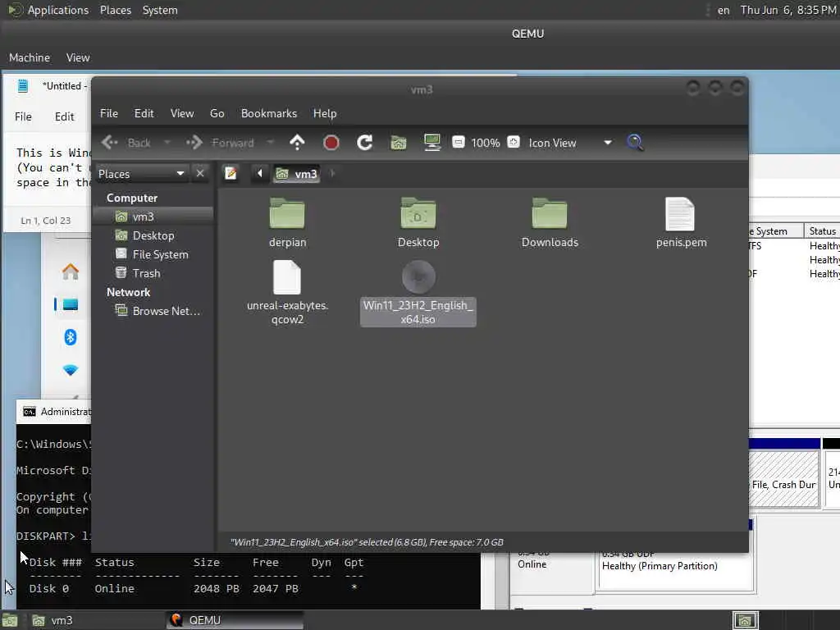Open the Back history dropdown arrow
Screen dimensions: 840x630
(167, 143)
